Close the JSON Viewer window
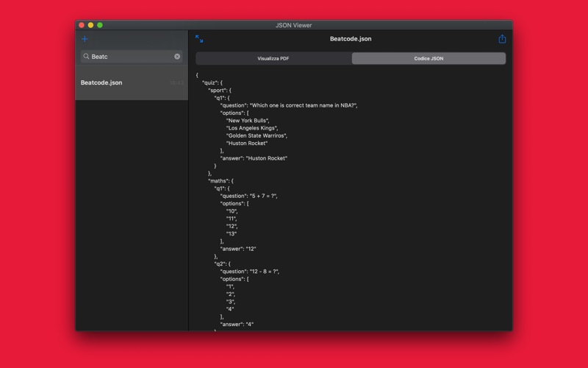Screen dimensions: 588x368 click(82, 25)
